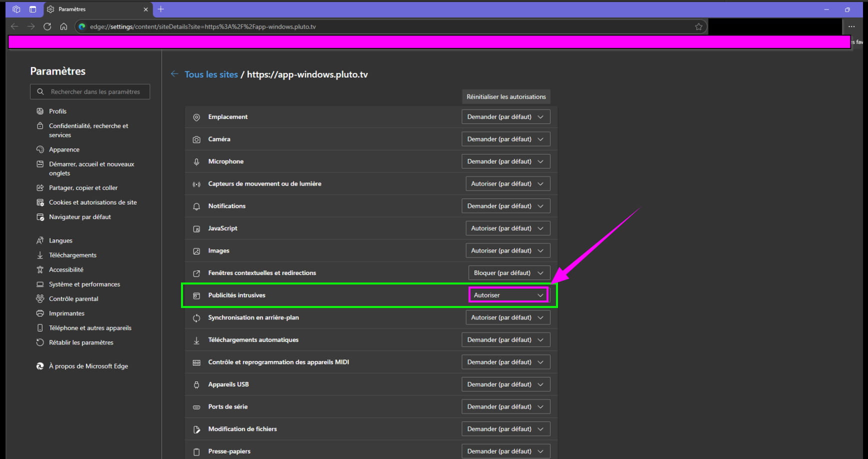The width and height of the screenshot is (868, 459).
Task: Select Navigateur par défaut
Action: pyautogui.click(x=79, y=216)
